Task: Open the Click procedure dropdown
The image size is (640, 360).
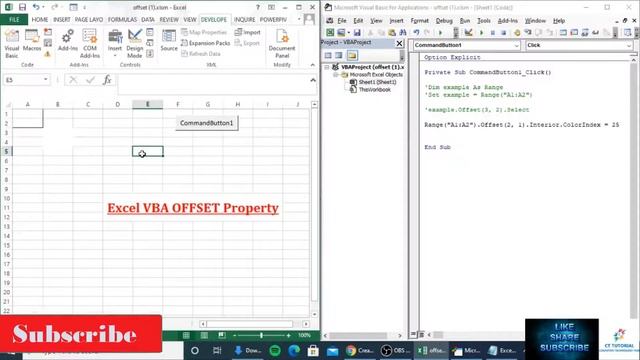Action: click(x=629, y=45)
